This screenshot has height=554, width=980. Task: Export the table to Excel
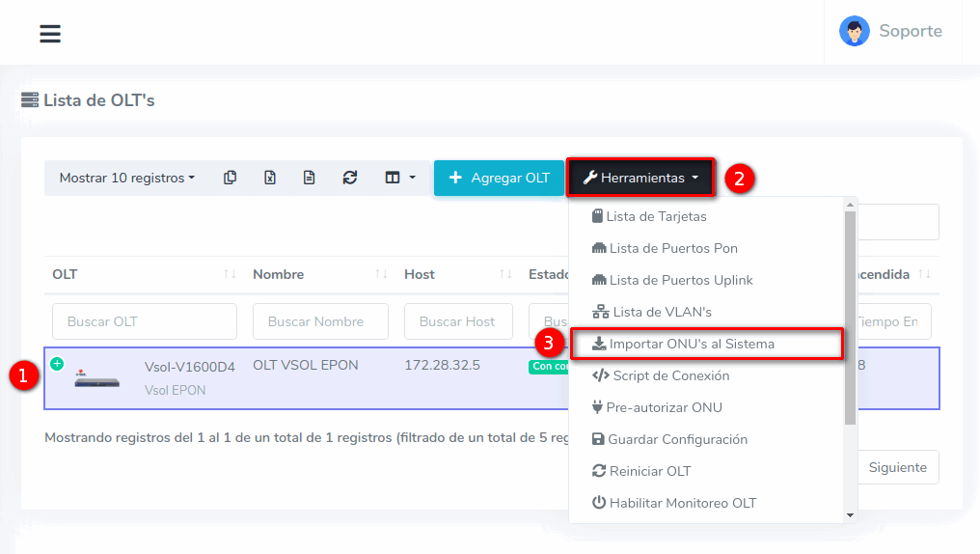tap(270, 178)
